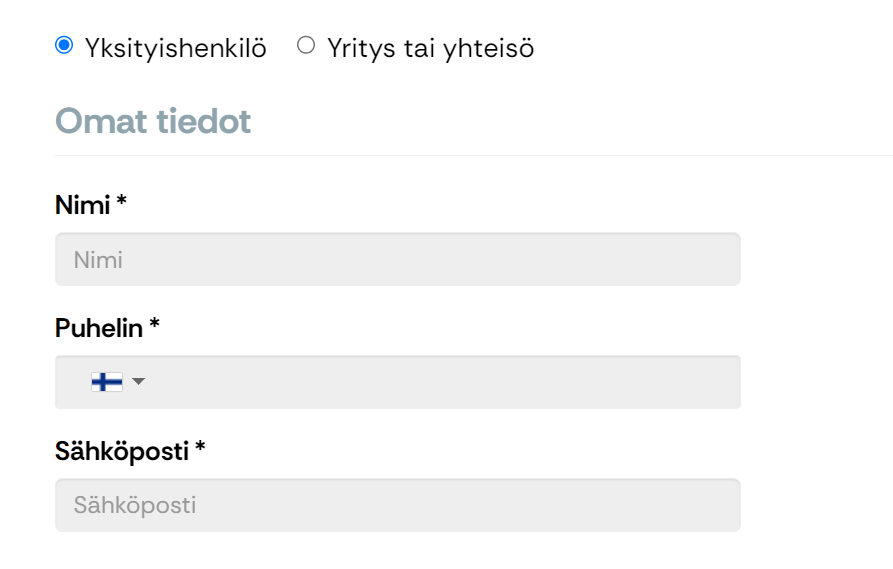Click the Finnish flag icon
Screen dimensions: 893x569
click(106, 382)
